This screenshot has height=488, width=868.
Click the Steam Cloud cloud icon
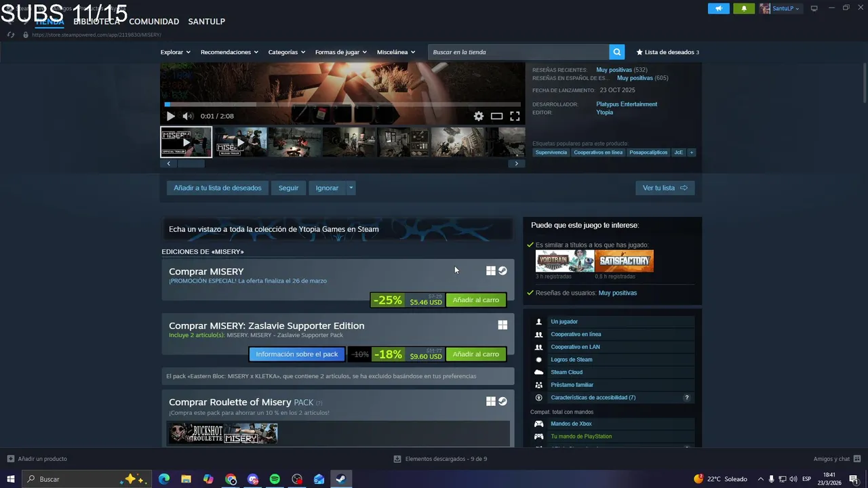[538, 372]
